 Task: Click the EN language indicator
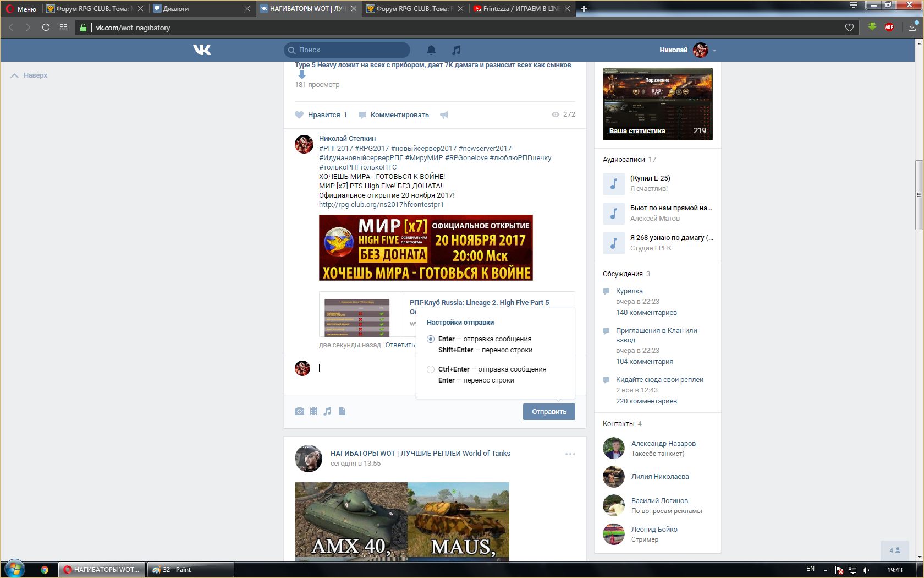pyautogui.click(x=810, y=569)
